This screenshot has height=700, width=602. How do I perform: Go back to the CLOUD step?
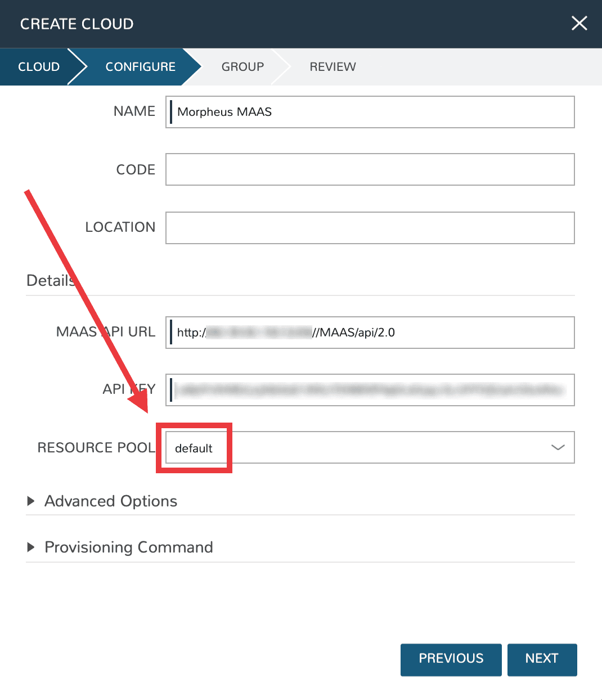[39, 66]
